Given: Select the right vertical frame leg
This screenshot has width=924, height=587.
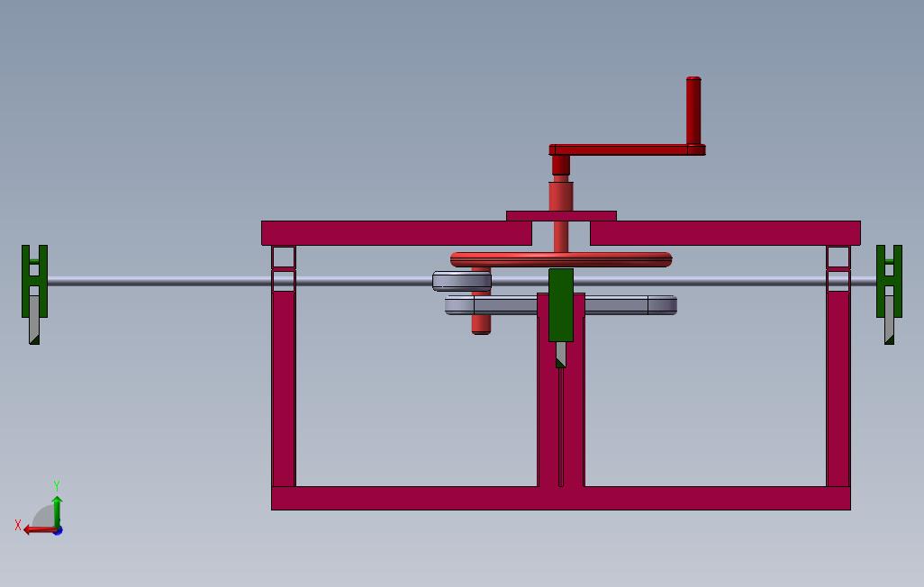Looking at the screenshot, I should tap(838, 389).
